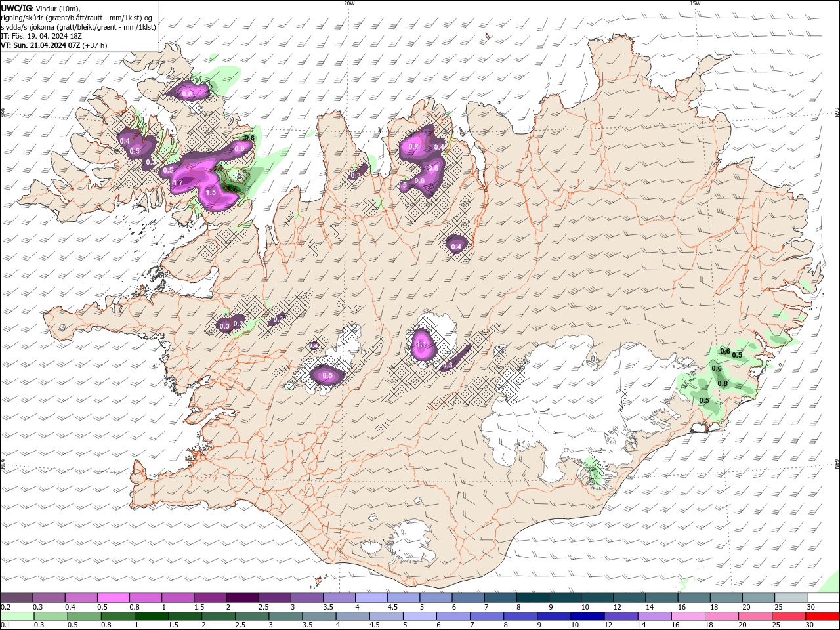Image resolution: width=840 pixels, height=630 pixels.
Task: Click the '1.7' snowfall value on the map
Action: coord(178,182)
